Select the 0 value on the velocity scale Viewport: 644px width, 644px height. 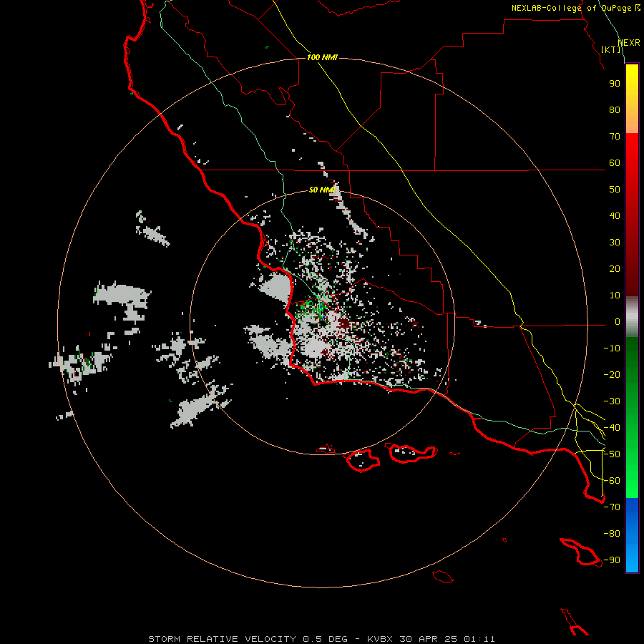pos(618,322)
